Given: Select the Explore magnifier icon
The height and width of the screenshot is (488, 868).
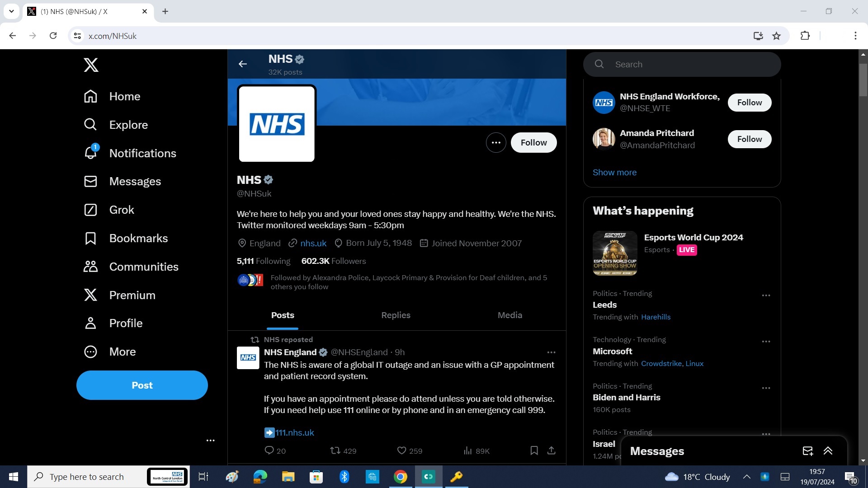Looking at the screenshot, I should pyautogui.click(x=90, y=125).
